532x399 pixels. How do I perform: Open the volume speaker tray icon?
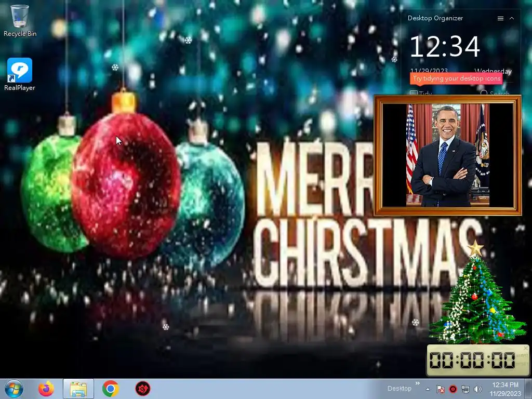(x=478, y=389)
